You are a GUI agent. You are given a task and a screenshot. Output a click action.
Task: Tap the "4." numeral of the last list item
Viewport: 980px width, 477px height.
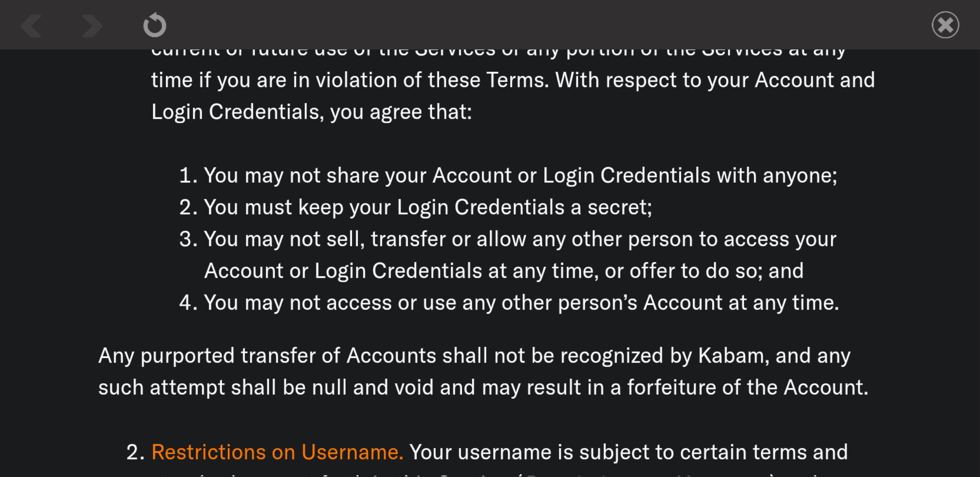pyautogui.click(x=188, y=303)
